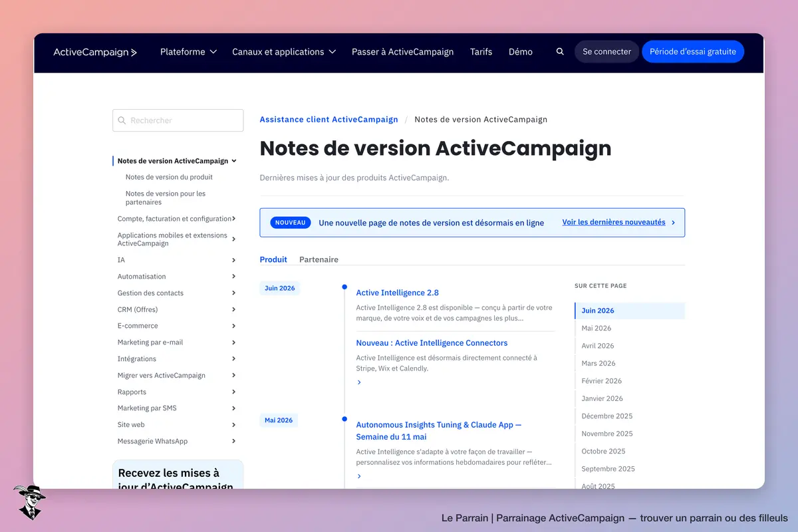Expand the E-commerce section
The height and width of the screenshot is (532, 798).
[234, 326]
